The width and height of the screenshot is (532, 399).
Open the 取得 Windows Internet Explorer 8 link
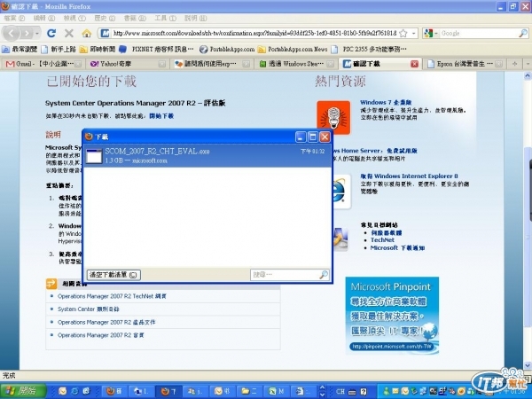point(409,176)
